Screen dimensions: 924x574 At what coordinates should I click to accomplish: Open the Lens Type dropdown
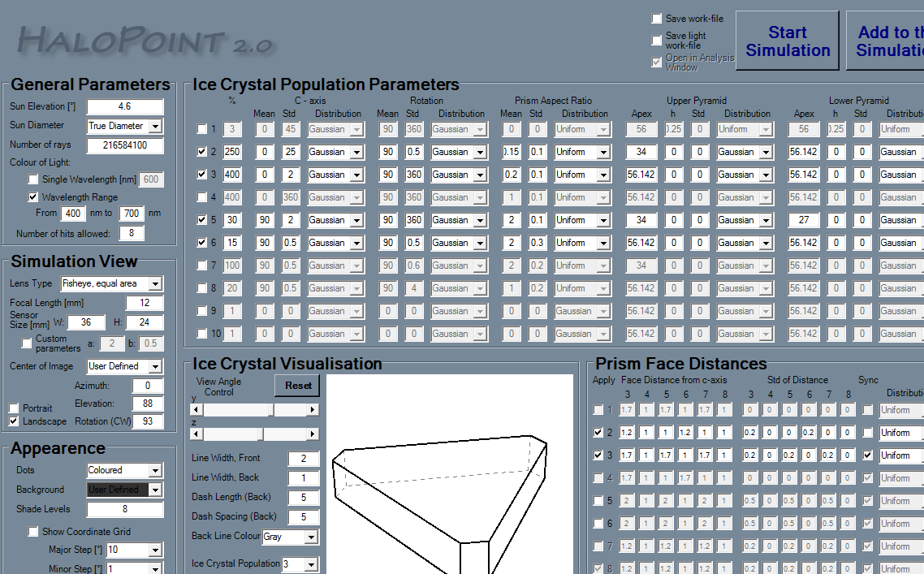click(155, 284)
